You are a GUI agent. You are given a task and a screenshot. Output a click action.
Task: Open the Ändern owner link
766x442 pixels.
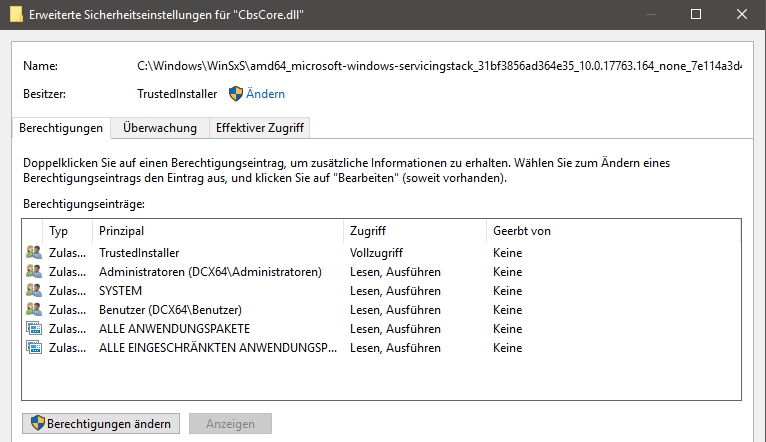[265, 94]
